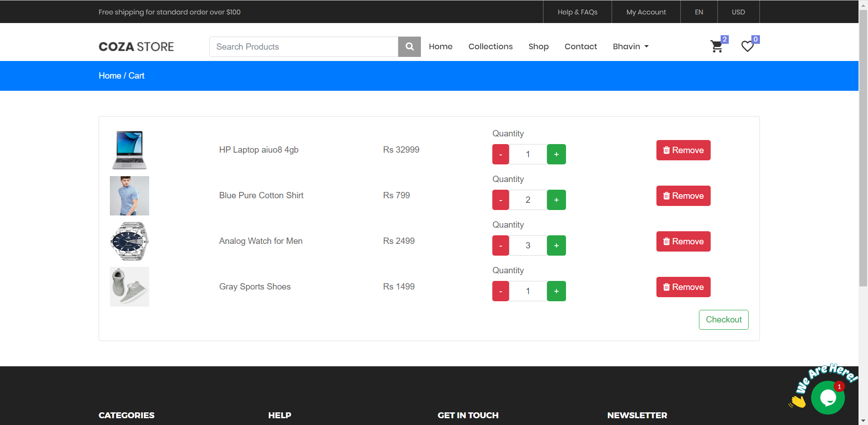Open the Bhavin account dropdown
Screen dimensions: 868x425
[x=630, y=47]
